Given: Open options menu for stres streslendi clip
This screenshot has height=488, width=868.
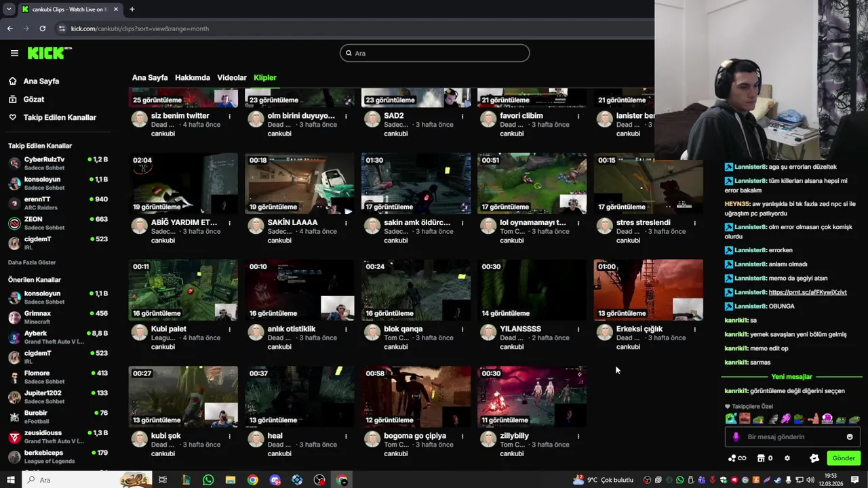Looking at the screenshot, I should click(x=694, y=222).
